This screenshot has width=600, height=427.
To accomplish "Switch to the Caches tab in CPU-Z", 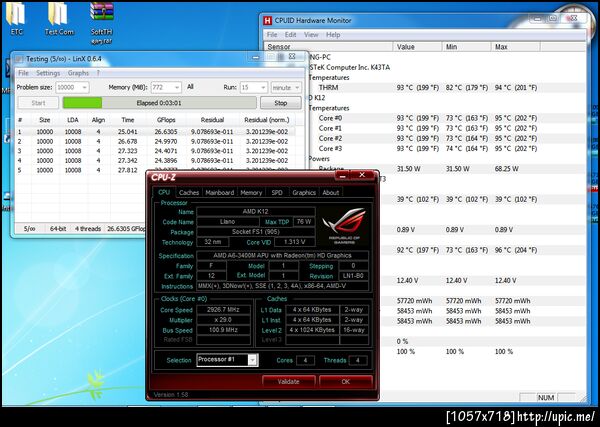I will [x=189, y=192].
